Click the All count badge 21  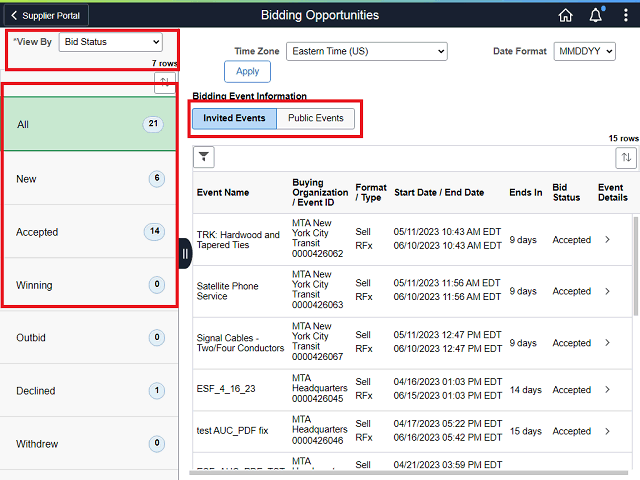pyautogui.click(x=153, y=124)
